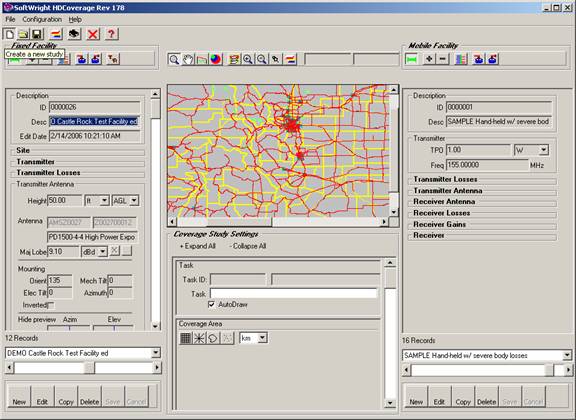Expand the Site section
The height and width of the screenshot is (420, 576).
(23, 150)
